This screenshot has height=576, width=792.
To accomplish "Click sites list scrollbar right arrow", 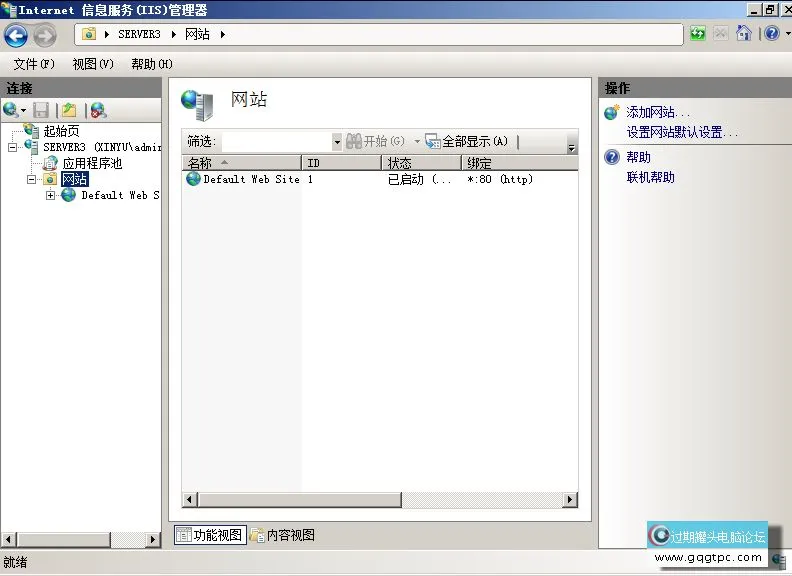I will [570, 500].
